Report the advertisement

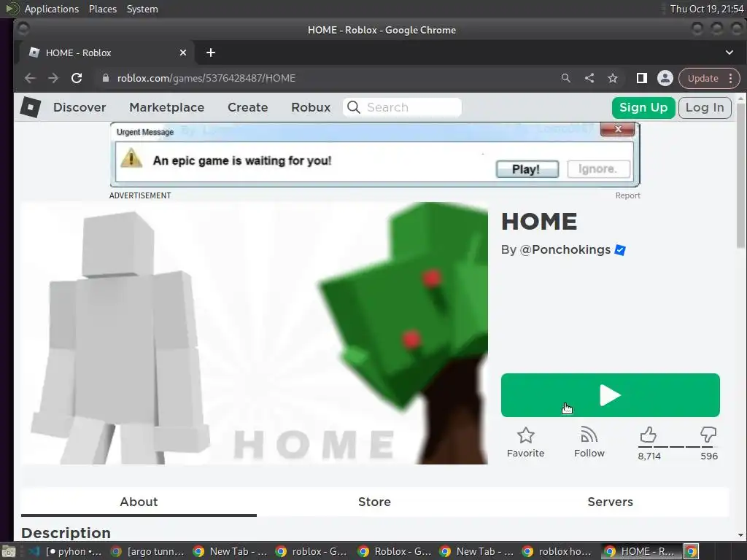pos(627,195)
